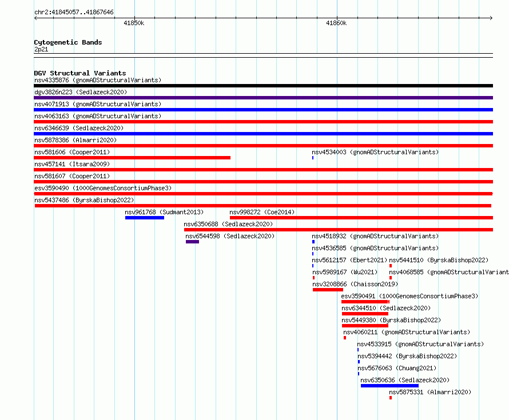Open nsv3208866 Chaisson2019 entry

(355, 284)
